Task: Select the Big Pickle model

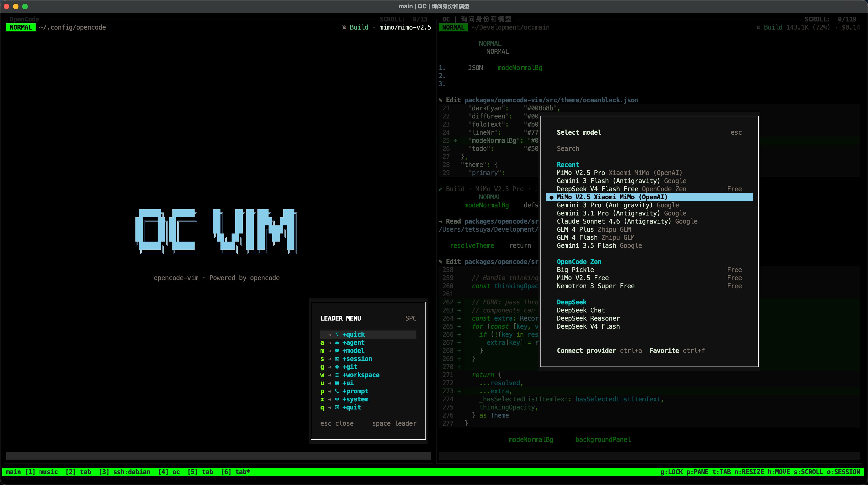Action: [x=649, y=270]
